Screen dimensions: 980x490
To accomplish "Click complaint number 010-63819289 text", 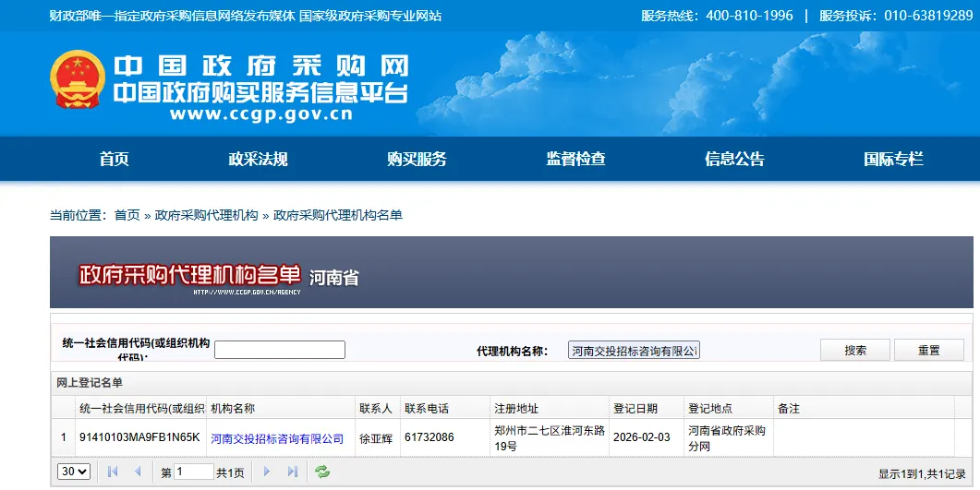I will tap(928, 16).
